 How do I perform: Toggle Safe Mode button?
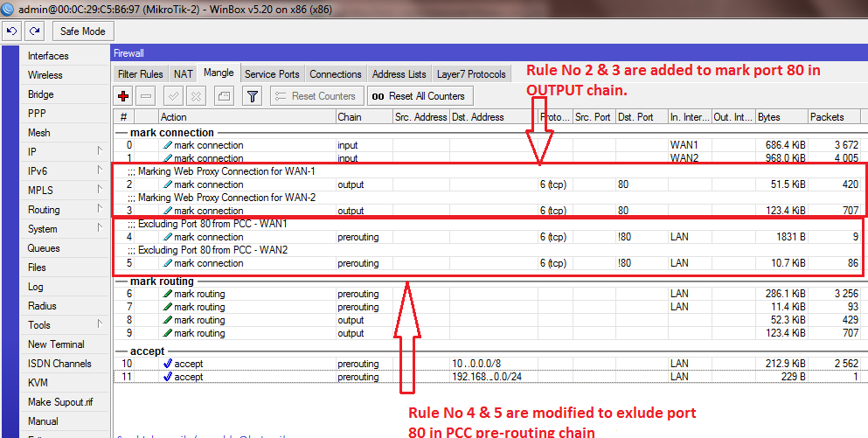83,31
